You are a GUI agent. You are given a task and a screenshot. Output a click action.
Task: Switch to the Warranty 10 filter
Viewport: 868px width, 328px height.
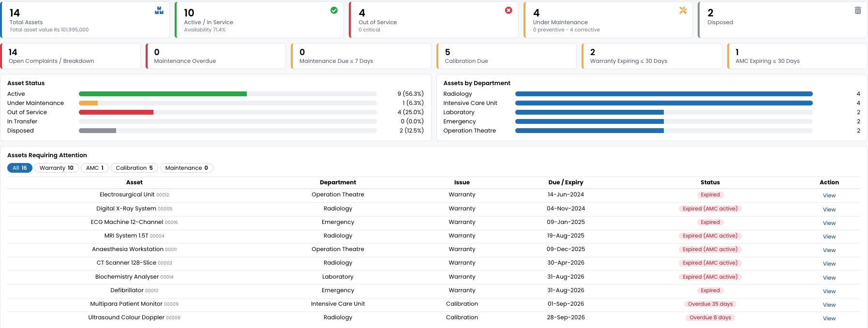(57, 168)
